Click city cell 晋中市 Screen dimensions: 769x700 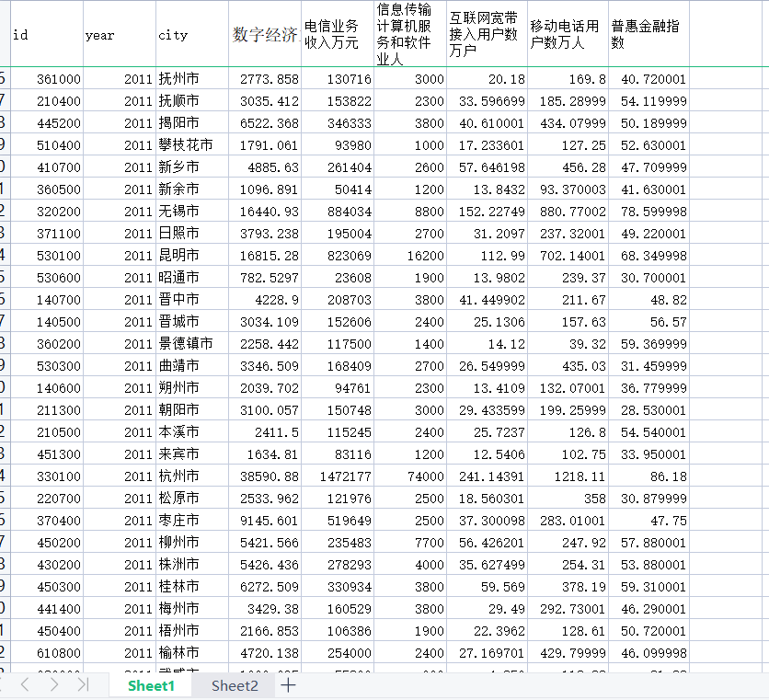pos(192,299)
